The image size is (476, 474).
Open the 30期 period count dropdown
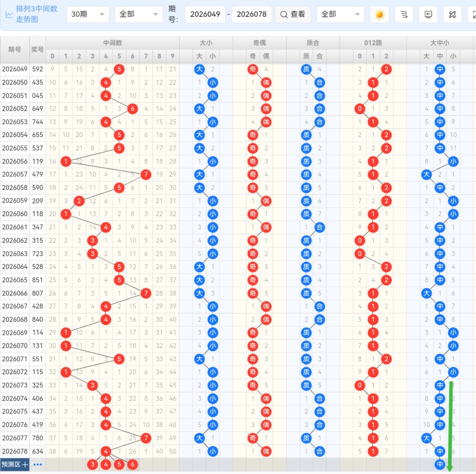87,14
